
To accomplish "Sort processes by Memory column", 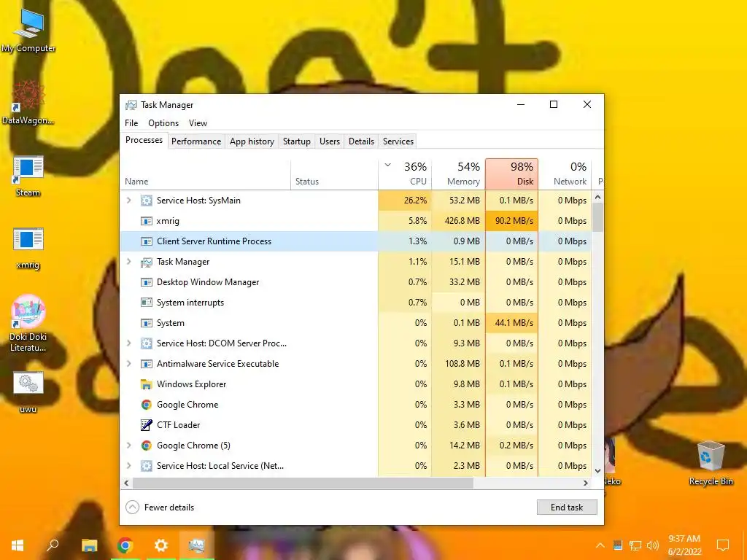I will point(458,174).
